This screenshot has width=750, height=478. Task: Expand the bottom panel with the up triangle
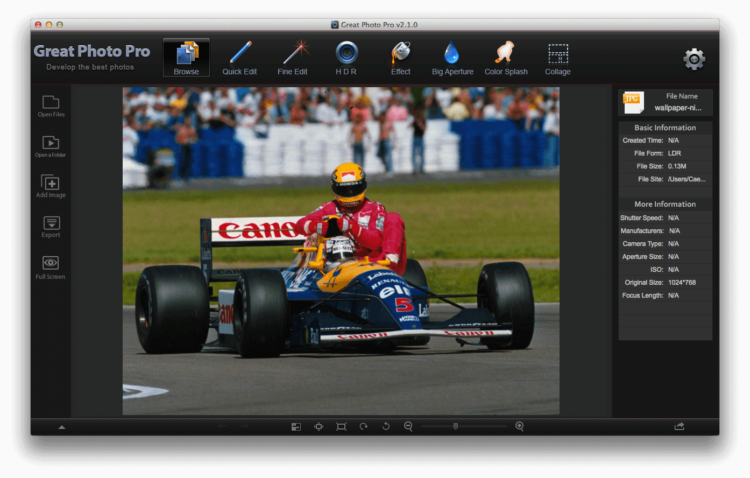(62, 427)
